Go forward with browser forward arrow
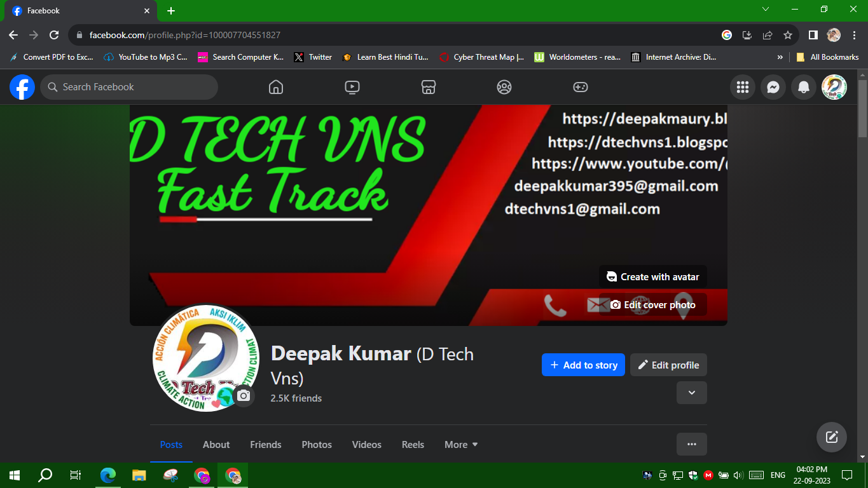 pos(34,35)
